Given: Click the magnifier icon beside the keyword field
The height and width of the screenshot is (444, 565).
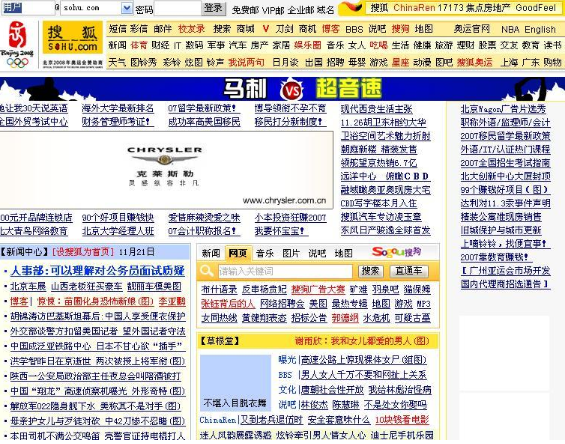Looking at the screenshot, I should click(207, 271).
